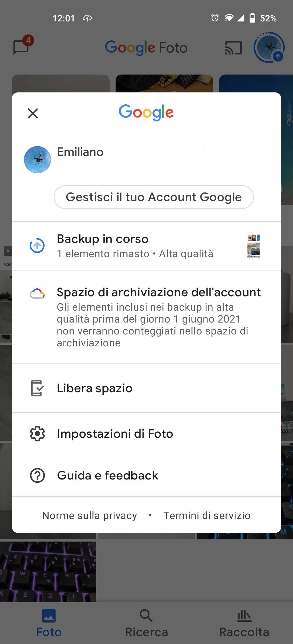Viewport: 293px width, 644px height.
Task: Tap the chat messages icon with badge
Action: point(21,47)
